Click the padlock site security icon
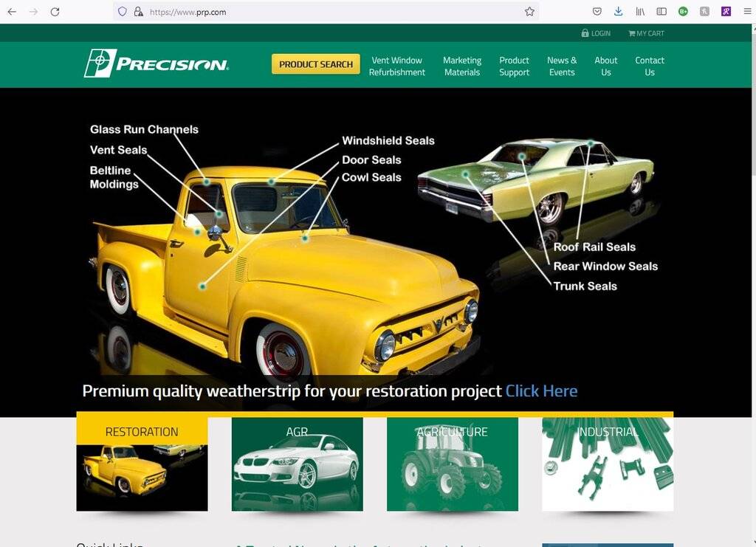This screenshot has height=547, width=756. click(138, 12)
